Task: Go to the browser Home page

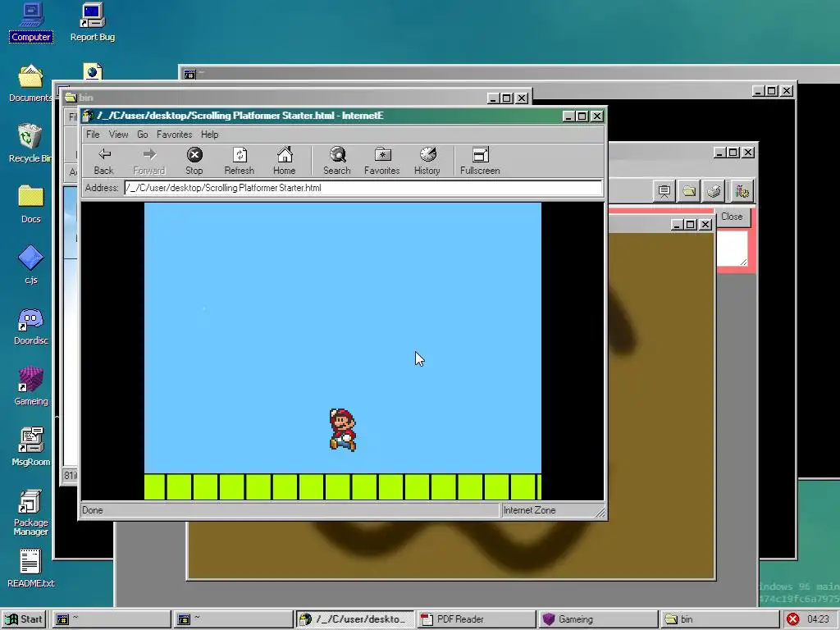Action: (285, 161)
